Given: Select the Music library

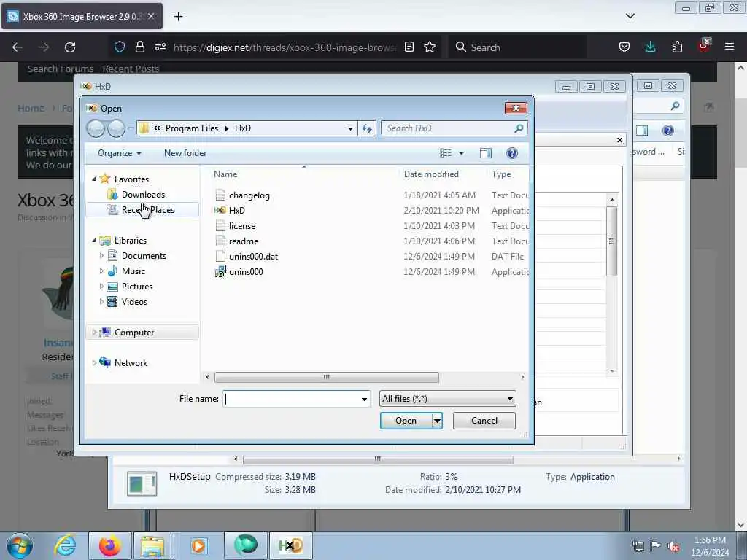Looking at the screenshot, I should [133, 271].
